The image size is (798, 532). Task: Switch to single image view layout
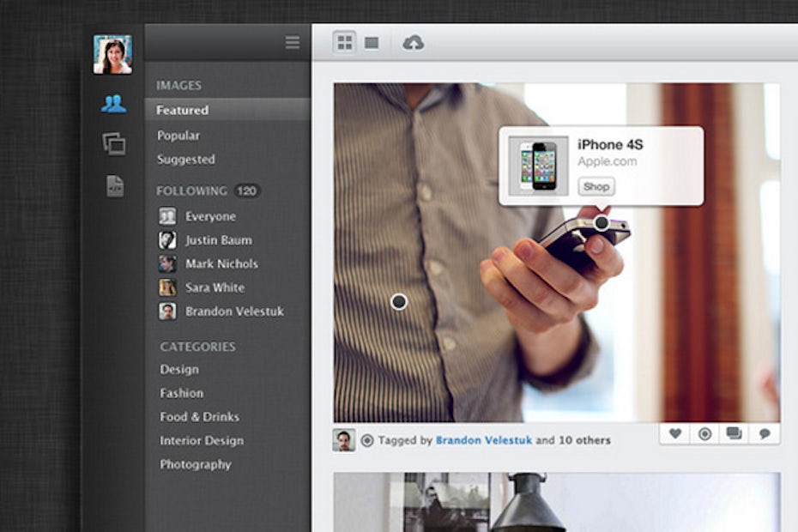(x=372, y=43)
